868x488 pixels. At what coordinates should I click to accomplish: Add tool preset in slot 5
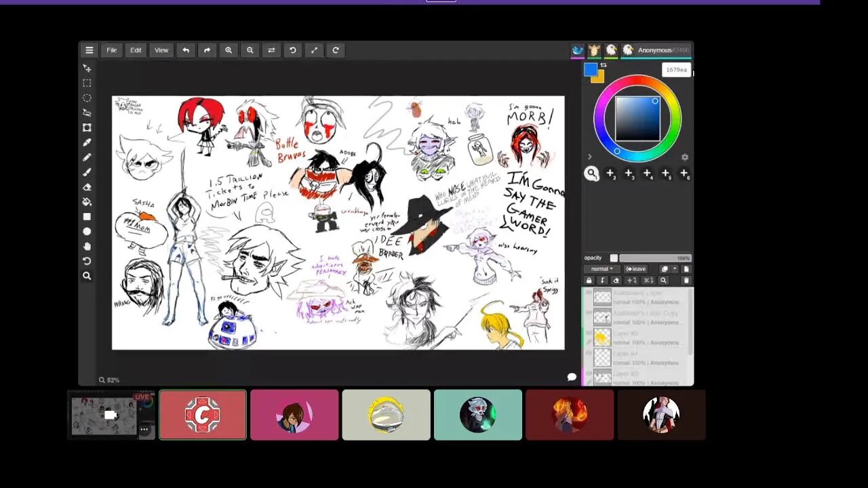click(x=666, y=174)
